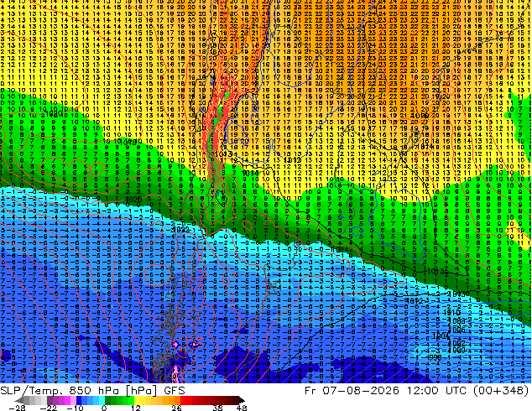Pick the cyan swatch left of the 0 mark
The image size is (532, 411).
tap(102, 400)
